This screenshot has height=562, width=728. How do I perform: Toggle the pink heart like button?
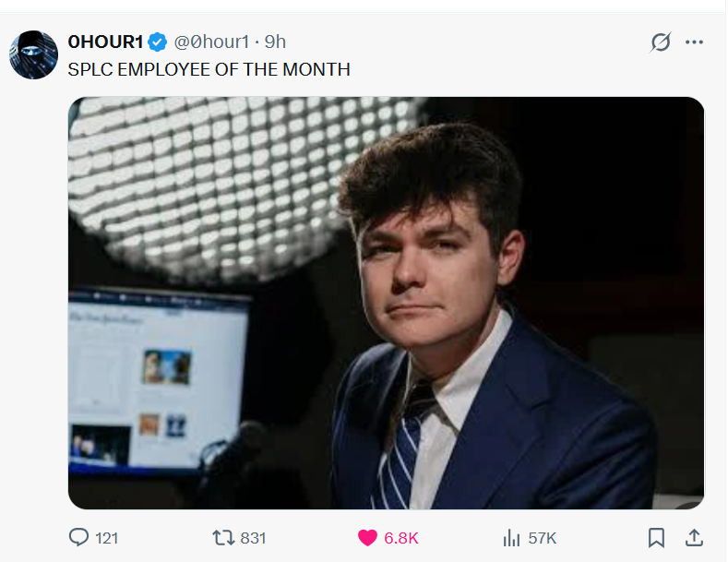pyautogui.click(x=367, y=538)
